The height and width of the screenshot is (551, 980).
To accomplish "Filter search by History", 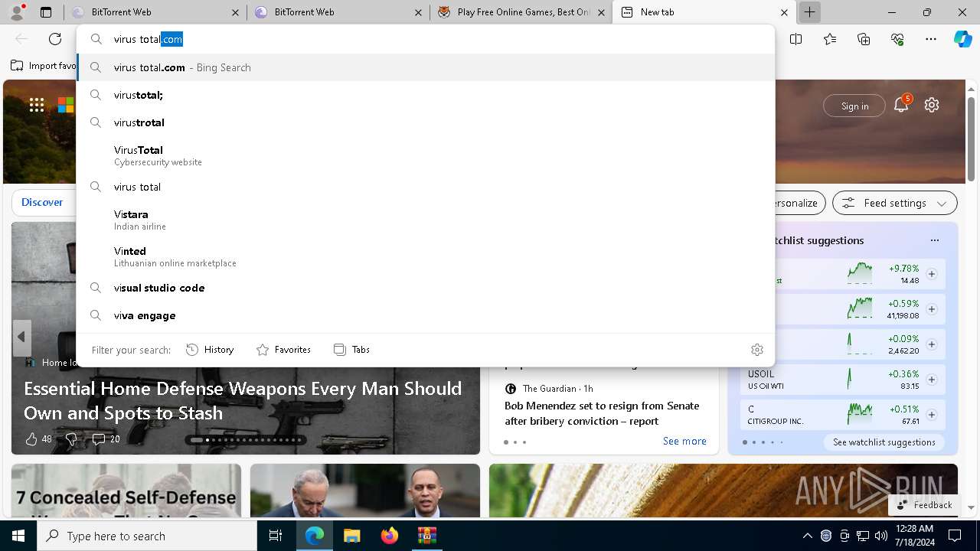I will (x=210, y=350).
